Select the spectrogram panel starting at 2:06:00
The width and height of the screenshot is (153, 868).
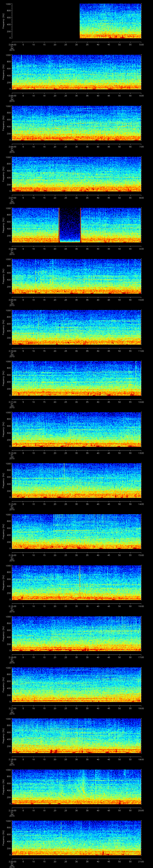point(77,123)
